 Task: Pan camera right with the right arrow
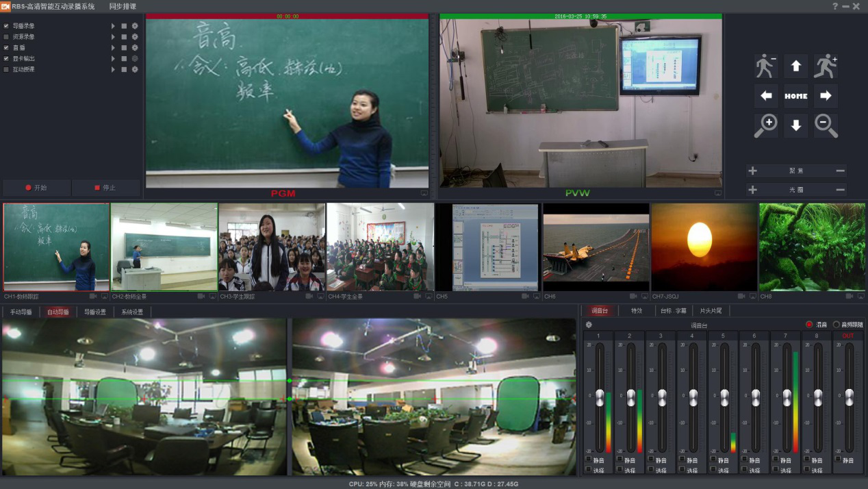click(x=826, y=96)
